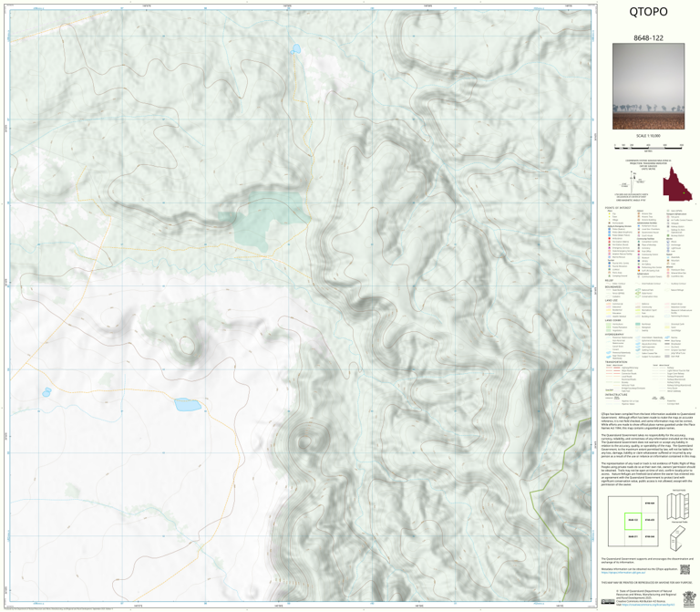The image size is (700, 612).
Task: Click the horizontal fold diagram icon
Action: click(677, 506)
